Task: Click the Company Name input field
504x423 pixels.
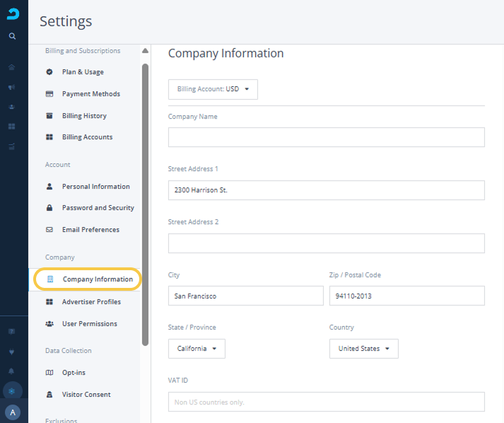Action: pyautogui.click(x=326, y=137)
